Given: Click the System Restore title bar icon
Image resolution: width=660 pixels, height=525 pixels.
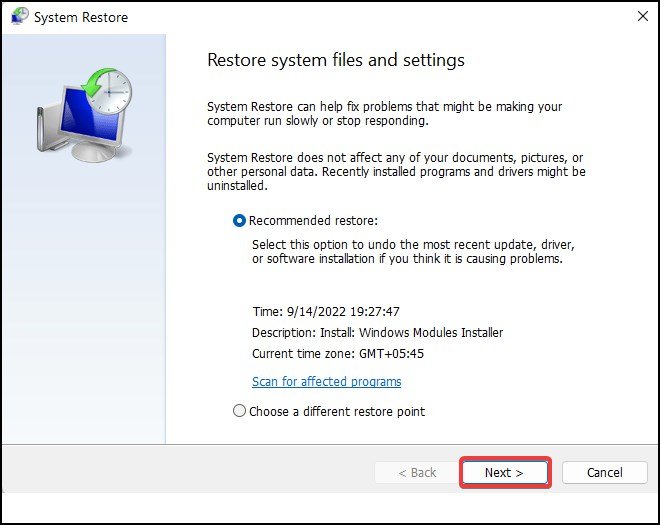Looking at the screenshot, I should coord(19,17).
